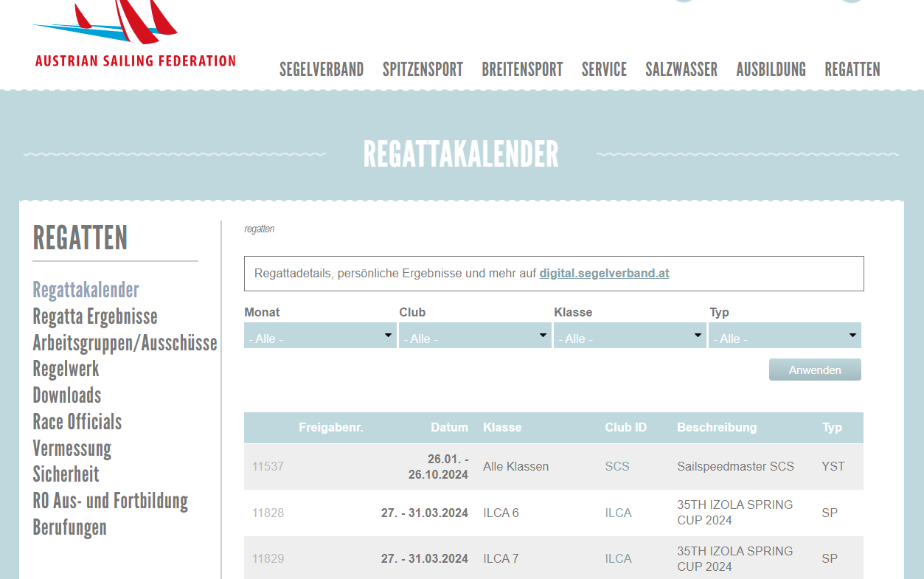The width and height of the screenshot is (924, 579).
Task: Open regatta number 11537
Action: click(268, 466)
